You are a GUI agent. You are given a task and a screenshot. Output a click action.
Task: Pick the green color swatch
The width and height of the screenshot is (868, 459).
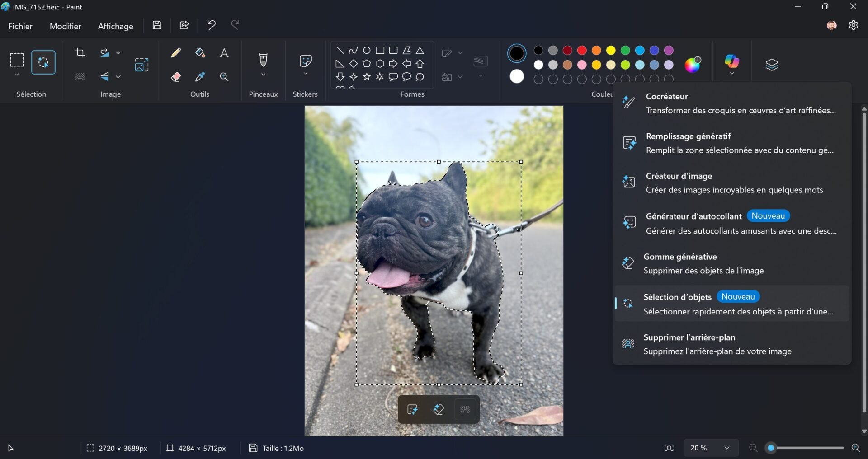[625, 50]
